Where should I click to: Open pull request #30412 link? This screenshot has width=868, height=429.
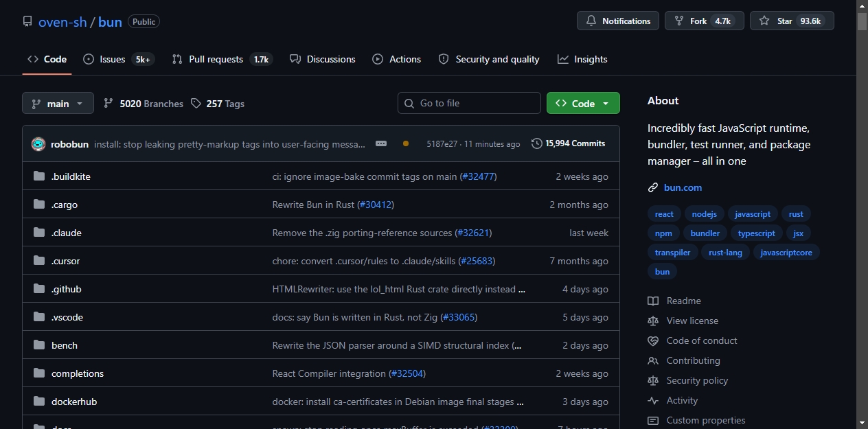click(x=376, y=205)
